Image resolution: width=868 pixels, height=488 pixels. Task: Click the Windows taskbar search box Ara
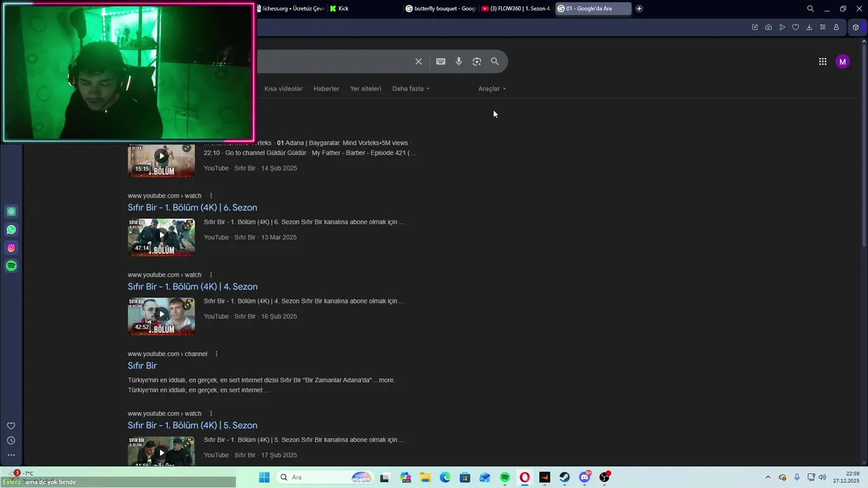click(x=326, y=478)
